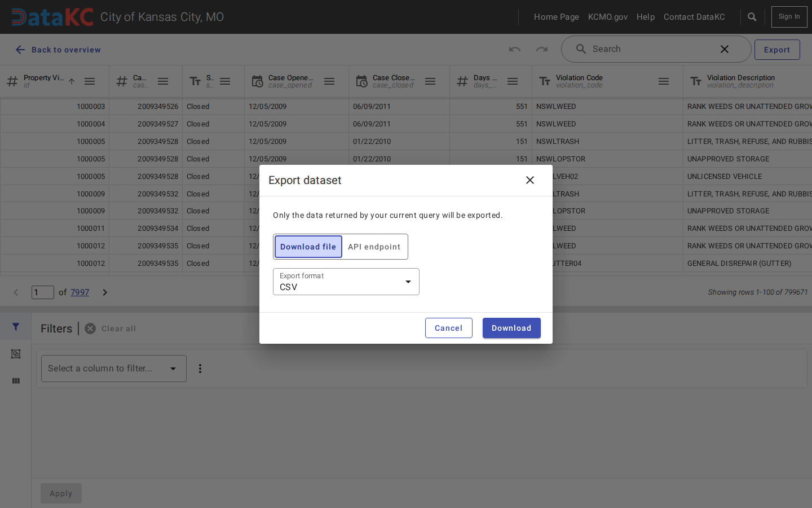Open Contact DataKC link
The image size is (812, 508).
694,17
